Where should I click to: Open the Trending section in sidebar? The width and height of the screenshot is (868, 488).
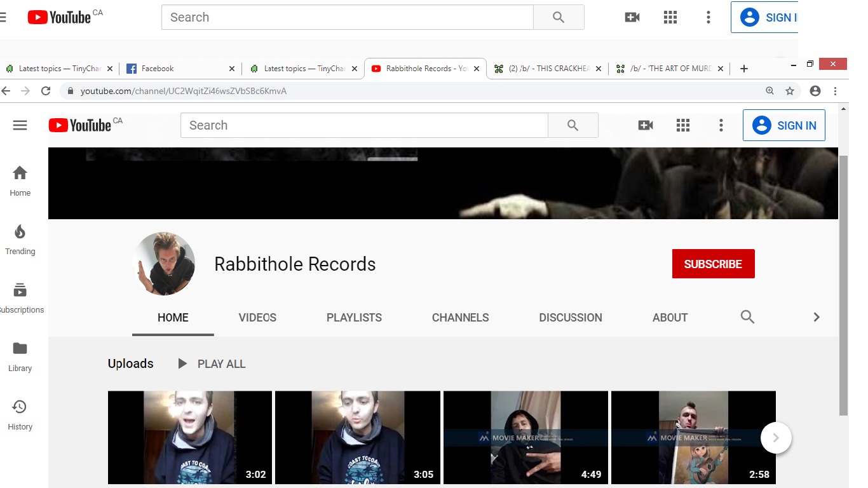20,240
